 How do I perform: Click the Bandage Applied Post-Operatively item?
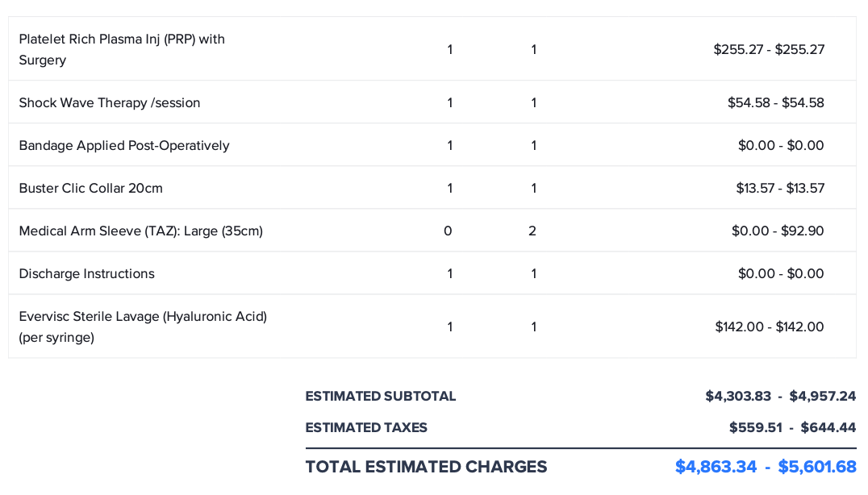pyautogui.click(x=124, y=145)
